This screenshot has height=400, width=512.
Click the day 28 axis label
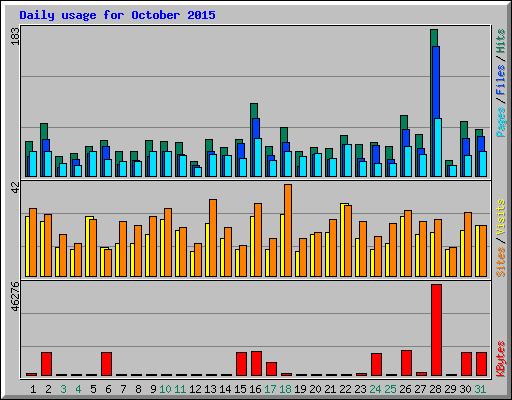[435, 389]
